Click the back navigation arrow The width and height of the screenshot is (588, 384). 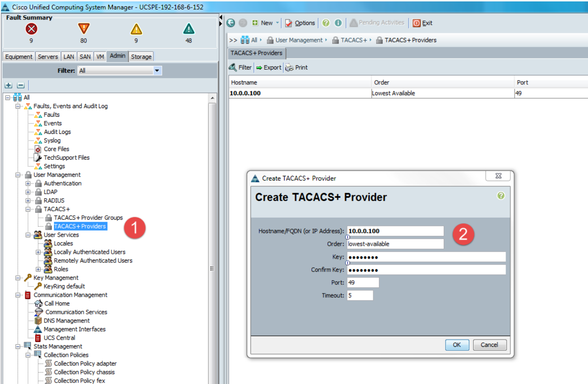[x=230, y=22]
